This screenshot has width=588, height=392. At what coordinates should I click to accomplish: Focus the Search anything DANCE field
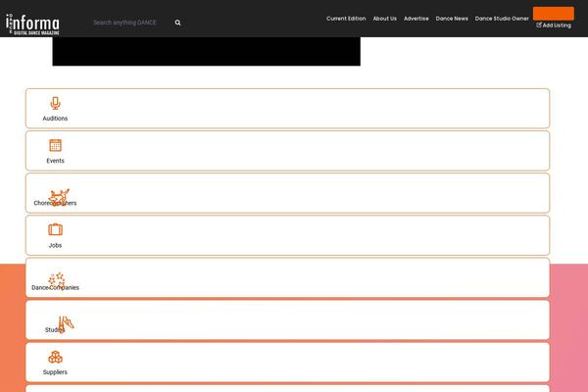pos(129,23)
